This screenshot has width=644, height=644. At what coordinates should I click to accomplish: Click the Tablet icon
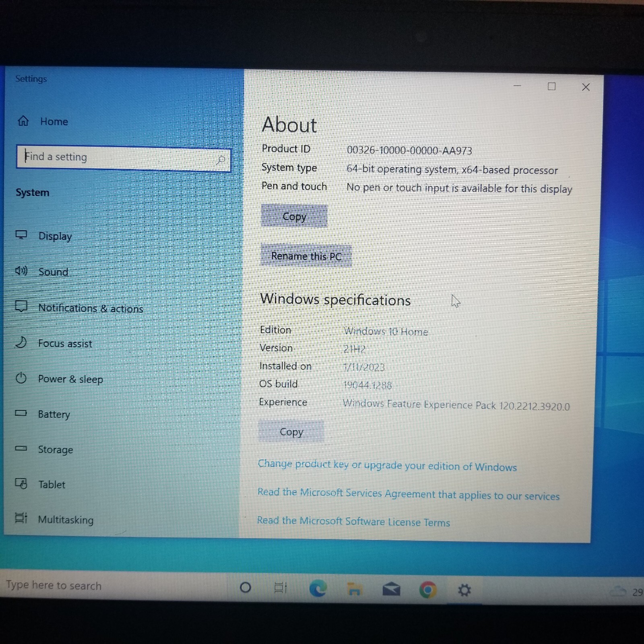point(21,483)
